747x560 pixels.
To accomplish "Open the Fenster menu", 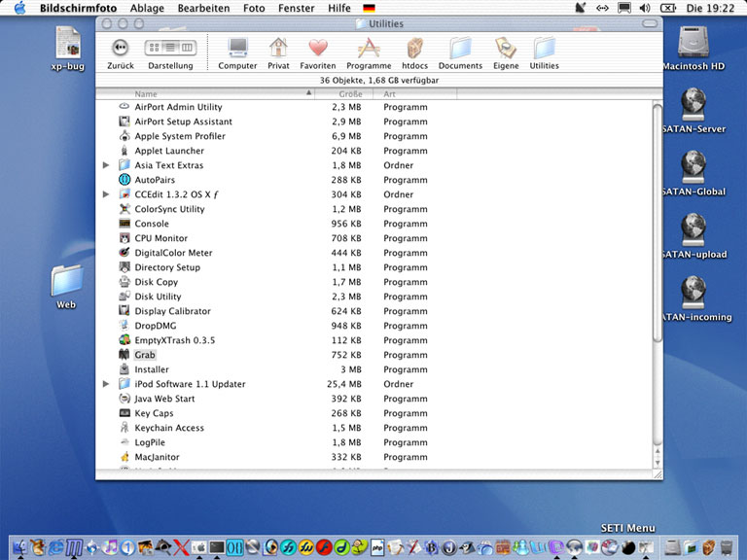I will (297, 8).
